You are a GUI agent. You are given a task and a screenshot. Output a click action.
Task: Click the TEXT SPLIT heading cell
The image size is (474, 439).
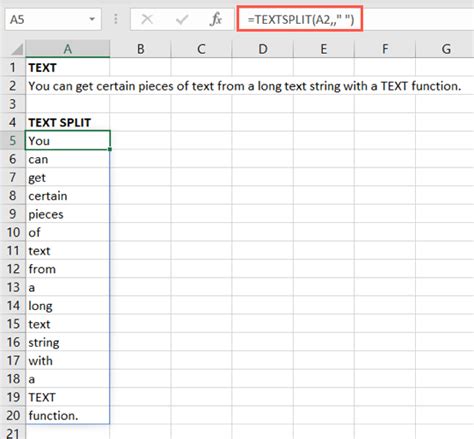68,122
